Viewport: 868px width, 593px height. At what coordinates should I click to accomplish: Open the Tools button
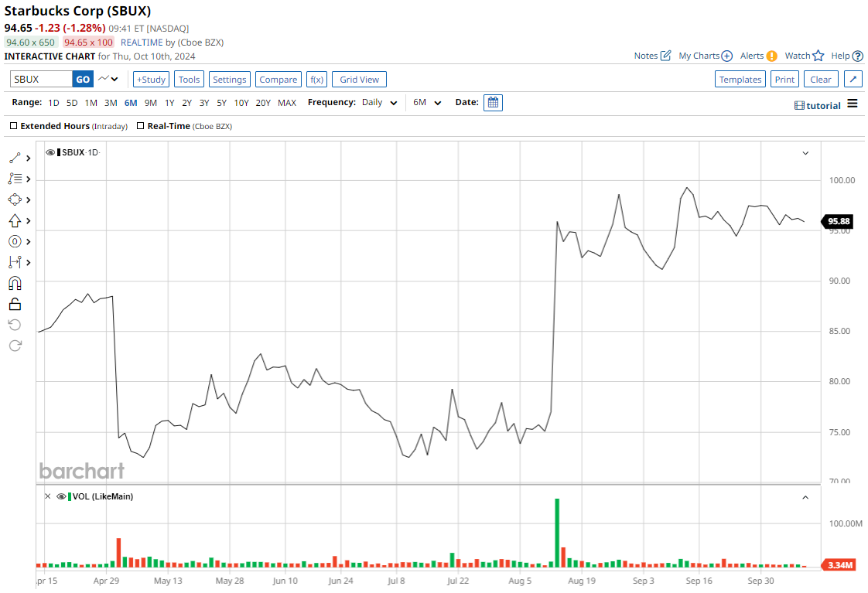click(x=189, y=79)
